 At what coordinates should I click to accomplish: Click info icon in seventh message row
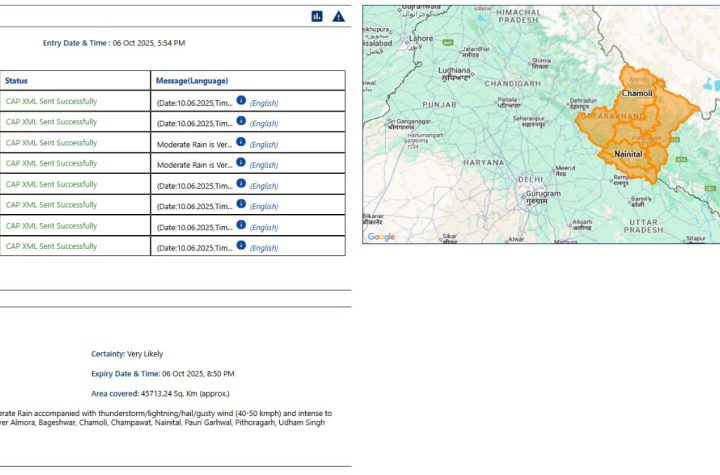point(241,225)
